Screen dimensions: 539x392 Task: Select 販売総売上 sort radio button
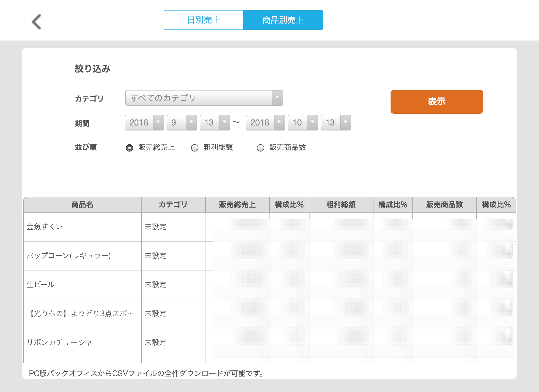129,148
